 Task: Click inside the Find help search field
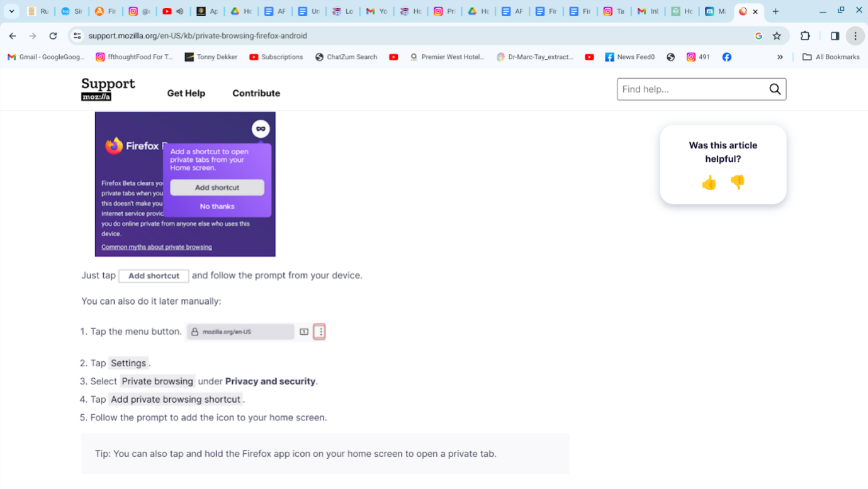tap(686, 89)
